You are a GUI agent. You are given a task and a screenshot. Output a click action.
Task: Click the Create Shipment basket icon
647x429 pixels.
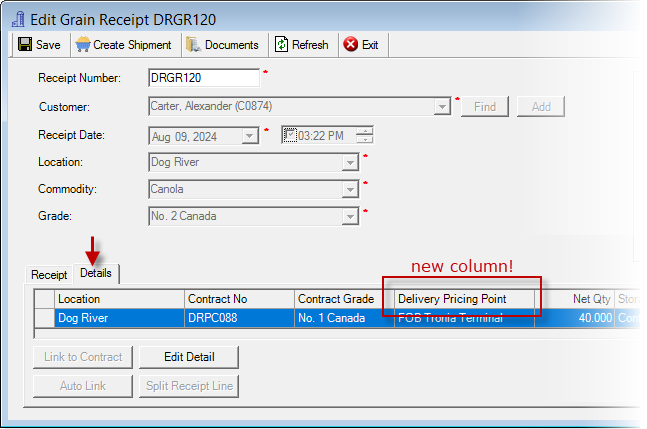(83, 45)
